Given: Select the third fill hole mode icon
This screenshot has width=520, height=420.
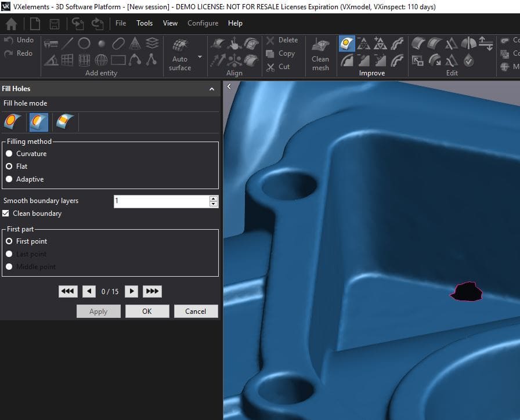Looking at the screenshot, I should pyautogui.click(x=65, y=122).
